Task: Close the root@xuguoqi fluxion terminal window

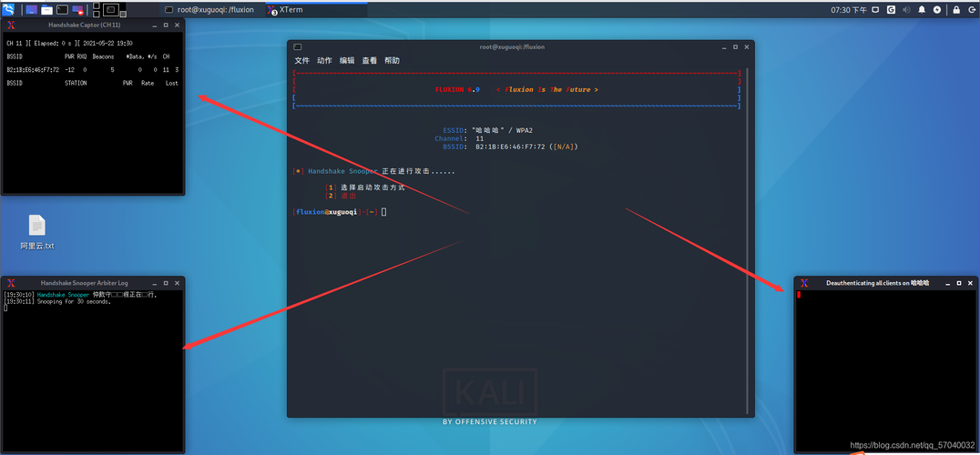Action: click(x=746, y=46)
